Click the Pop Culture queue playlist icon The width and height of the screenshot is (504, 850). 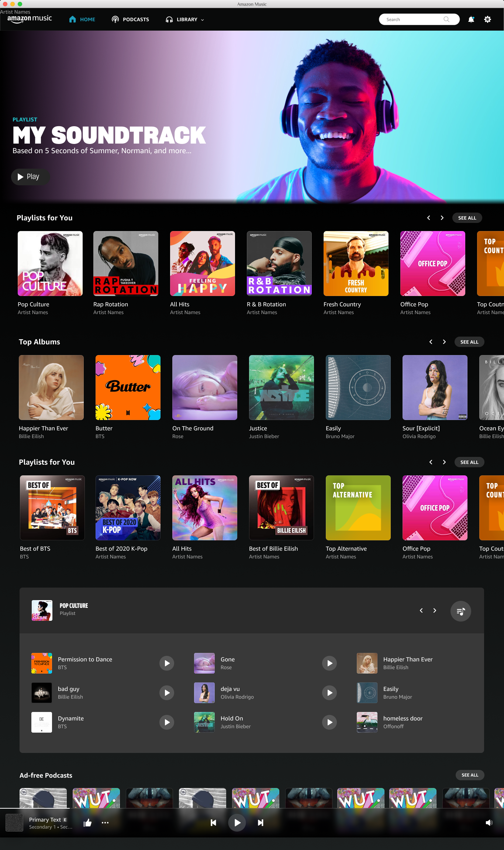(460, 611)
